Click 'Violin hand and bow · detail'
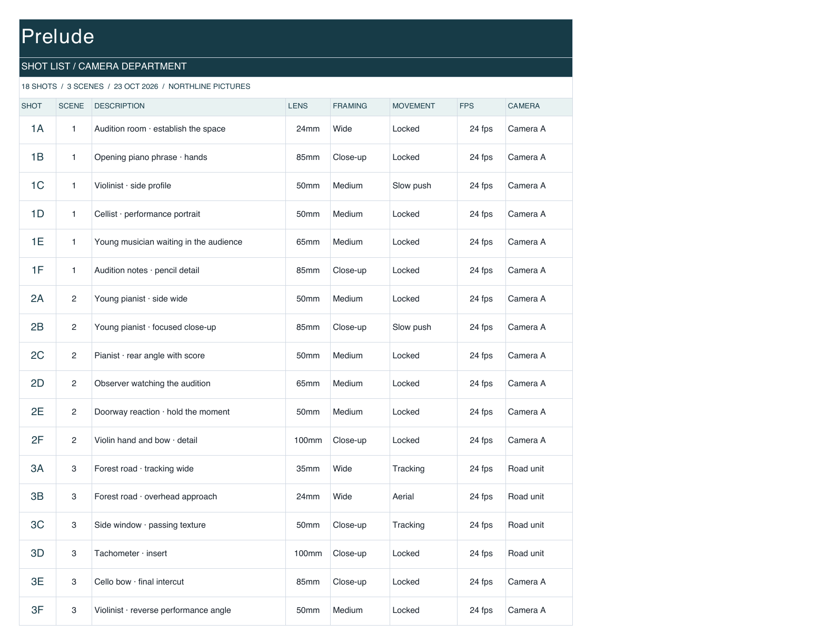Image resolution: width=834 pixels, height=644 pixels. click(146, 440)
